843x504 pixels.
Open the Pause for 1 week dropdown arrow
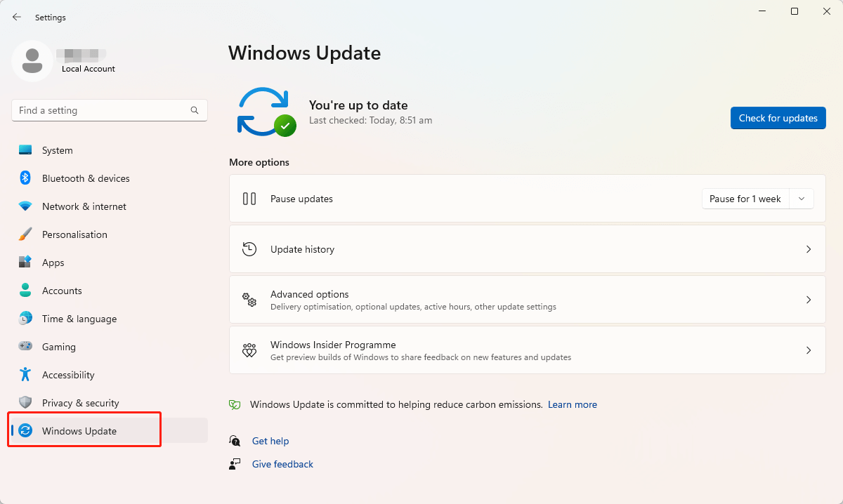click(x=802, y=199)
